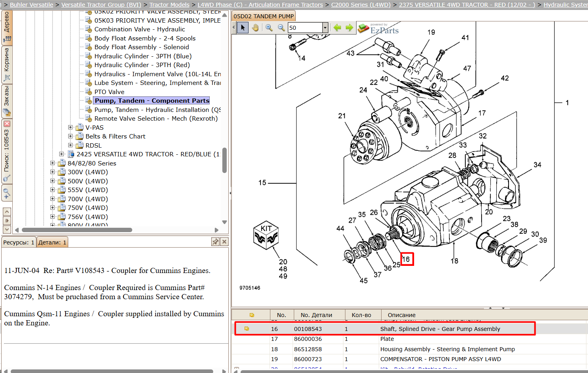This screenshot has height=373, width=588.
Task: Open the Детали: 1 tab
Action: point(52,242)
